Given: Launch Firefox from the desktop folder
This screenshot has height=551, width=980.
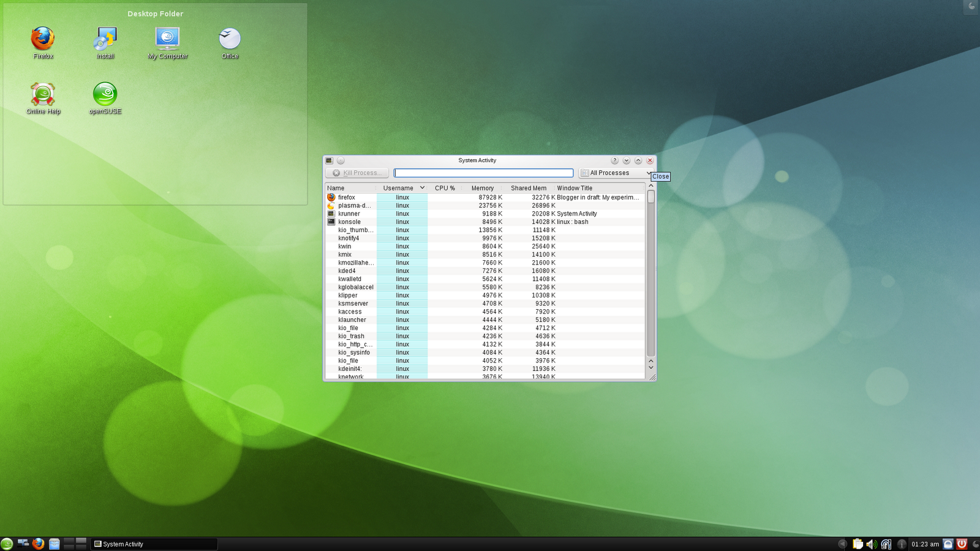Looking at the screenshot, I should [42, 37].
